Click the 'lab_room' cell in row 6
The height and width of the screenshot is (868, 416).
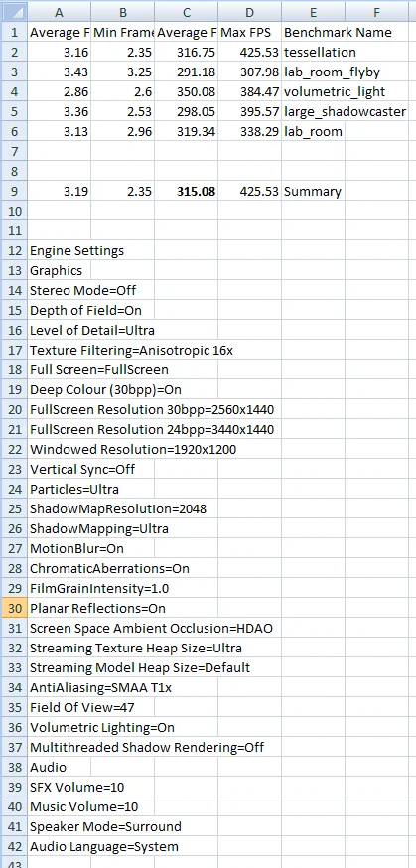[x=314, y=131]
